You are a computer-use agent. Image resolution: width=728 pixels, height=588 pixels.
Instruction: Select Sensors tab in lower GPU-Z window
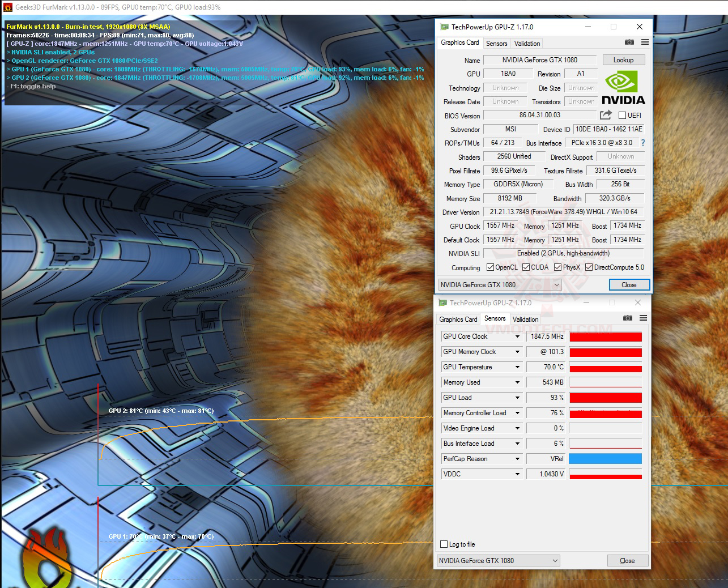[x=495, y=318]
